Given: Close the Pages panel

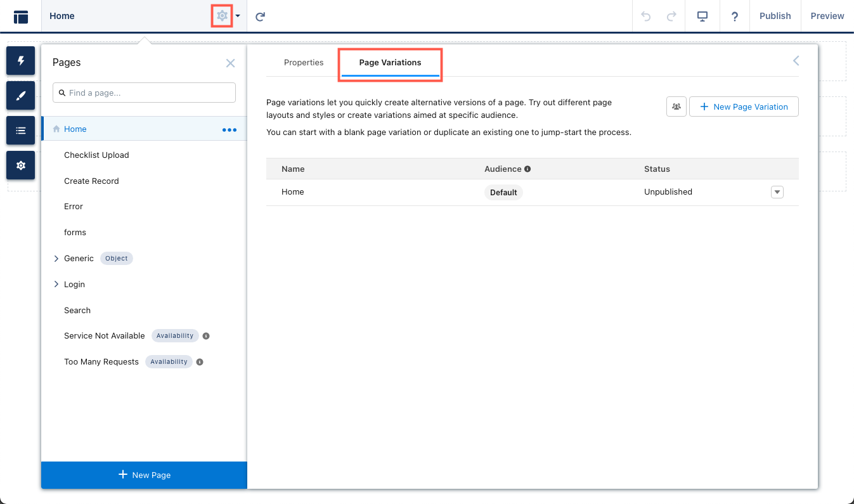Looking at the screenshot, I should tap(230, 63).
